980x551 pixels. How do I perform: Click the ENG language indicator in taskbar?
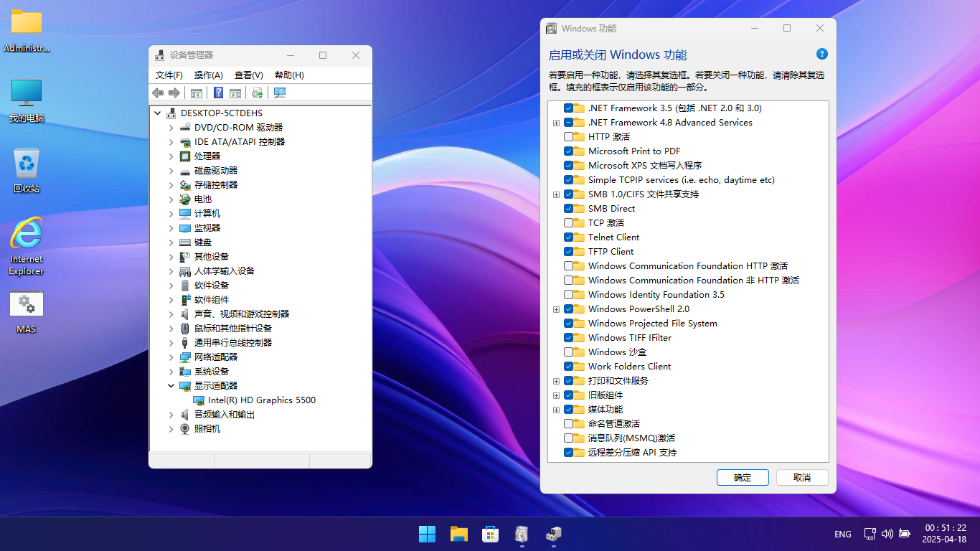click(x=843, y=534)
